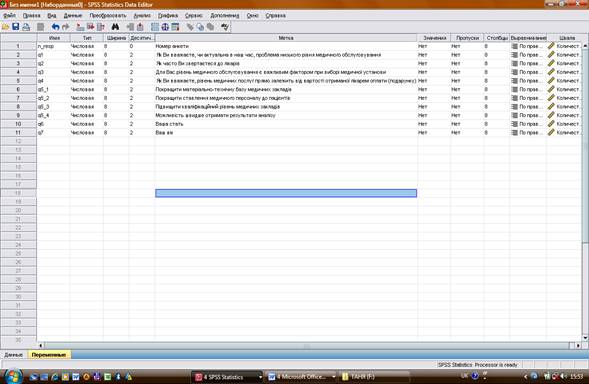Click the spell check icon
The image size is (589, 384).
[x=225, y=27]
